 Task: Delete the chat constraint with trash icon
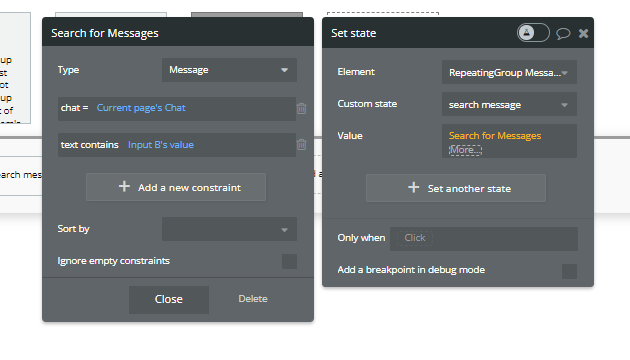pyautogui.click(x=301, y=108)
